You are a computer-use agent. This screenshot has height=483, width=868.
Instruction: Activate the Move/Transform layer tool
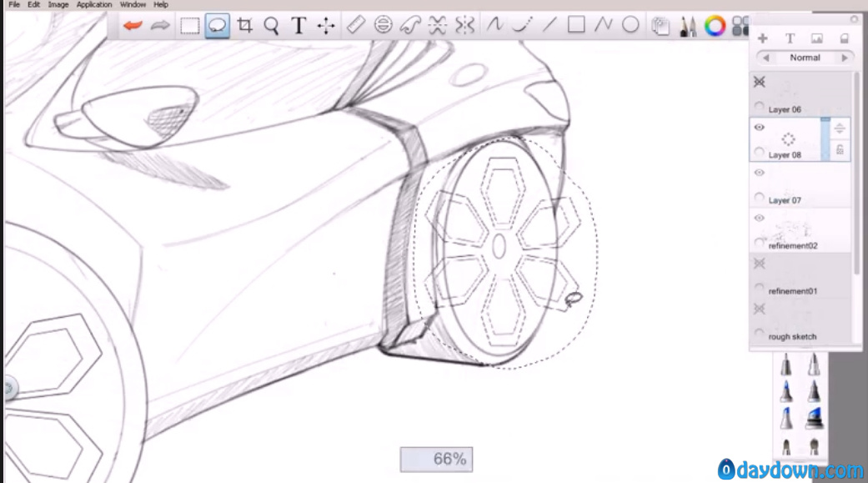point(326,26)
